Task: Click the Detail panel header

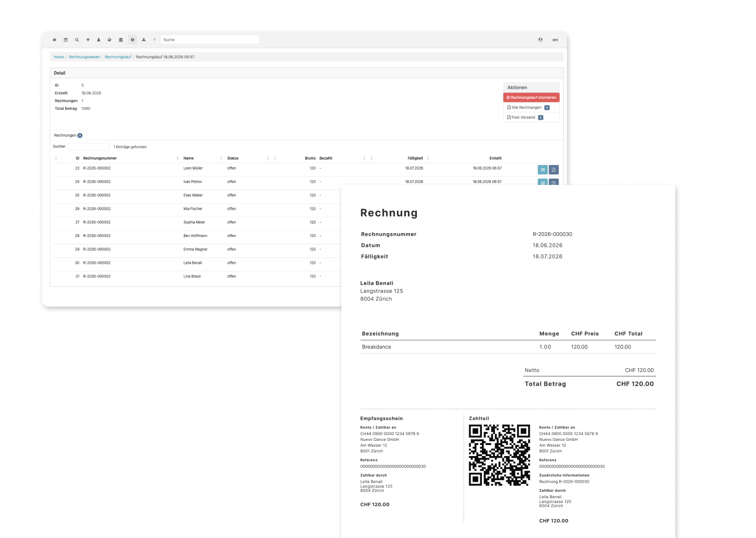Action: pos(307,73)
